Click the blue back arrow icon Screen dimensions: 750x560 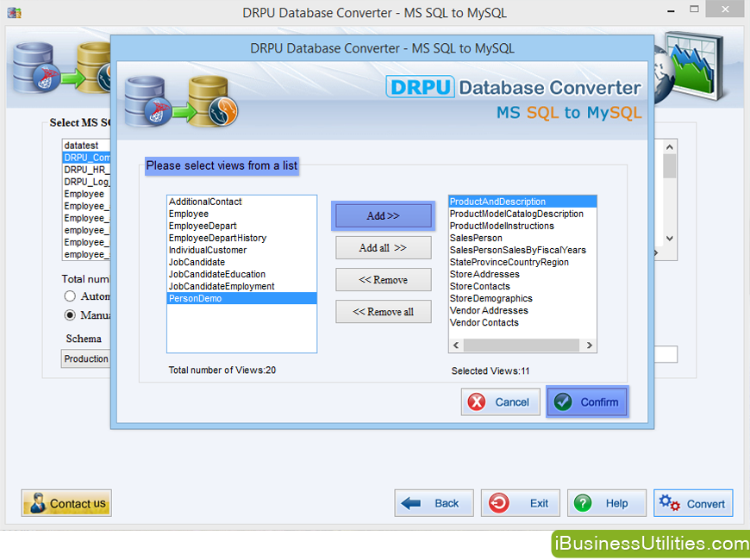(x=410, y=503)
